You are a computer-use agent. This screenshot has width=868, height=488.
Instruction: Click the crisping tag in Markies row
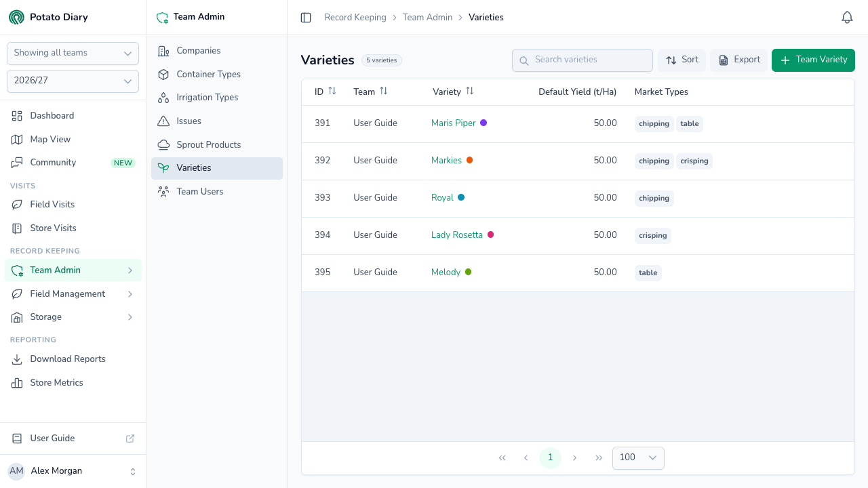(x=694, y=161)
